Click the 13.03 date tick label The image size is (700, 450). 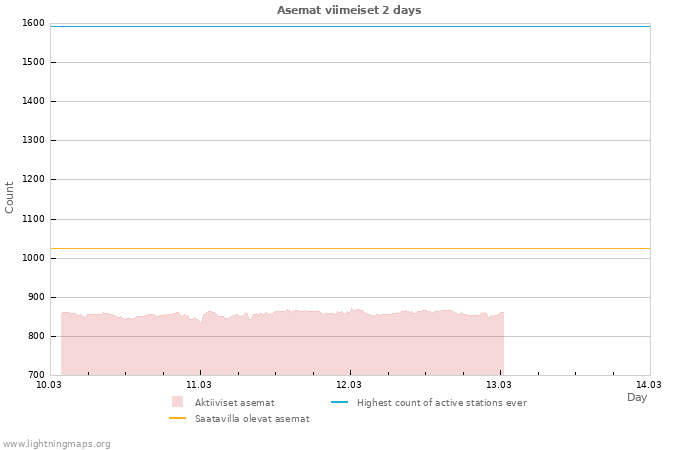coord(499,384)
